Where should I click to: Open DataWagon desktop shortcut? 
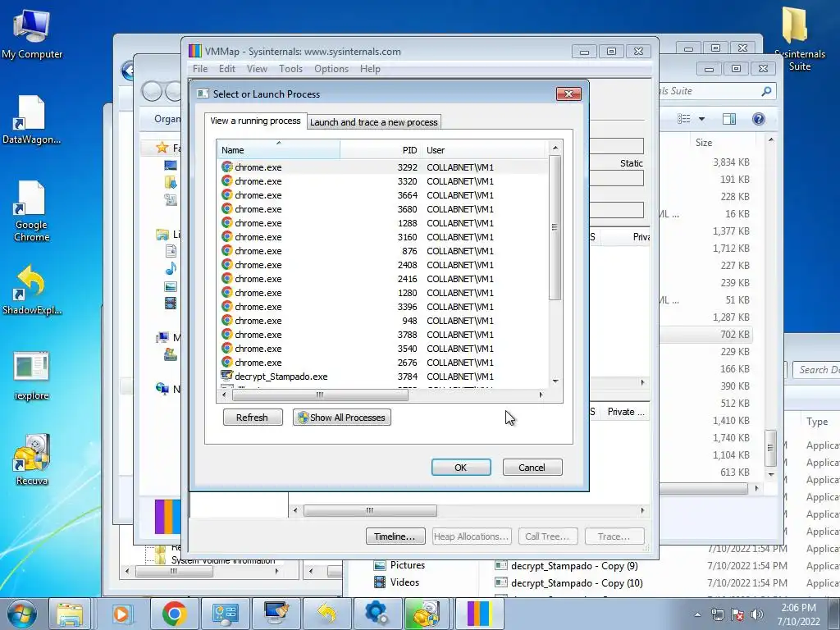coord(32,120)
